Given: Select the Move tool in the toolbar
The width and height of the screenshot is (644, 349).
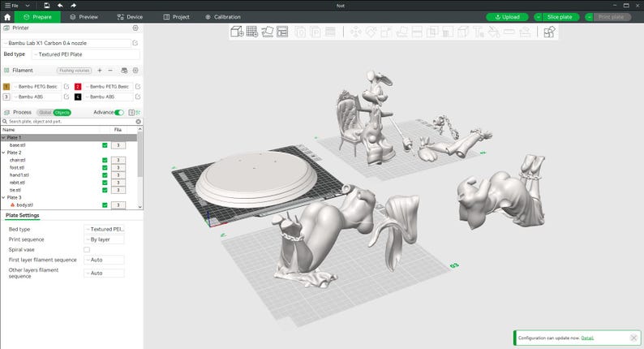Looking at the screenshot, I should click(356, 32).
